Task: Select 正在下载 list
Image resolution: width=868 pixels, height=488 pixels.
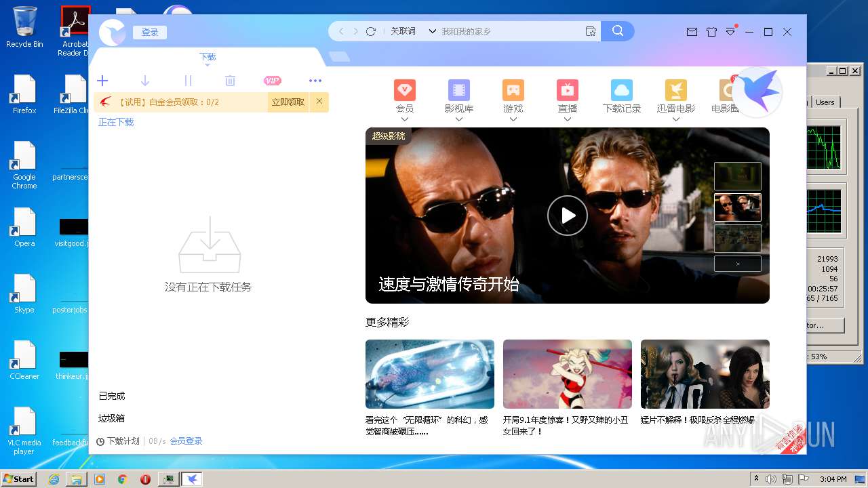Action: (116, 122)
